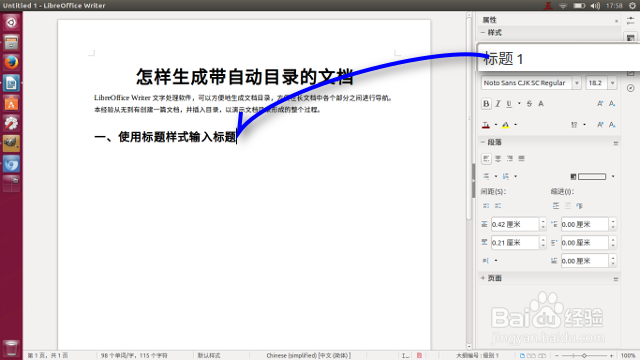The height and width of the screenshot is (360, 640).
Task: Step the 0.42 厘米 spacing value
Action: (543, 224)
